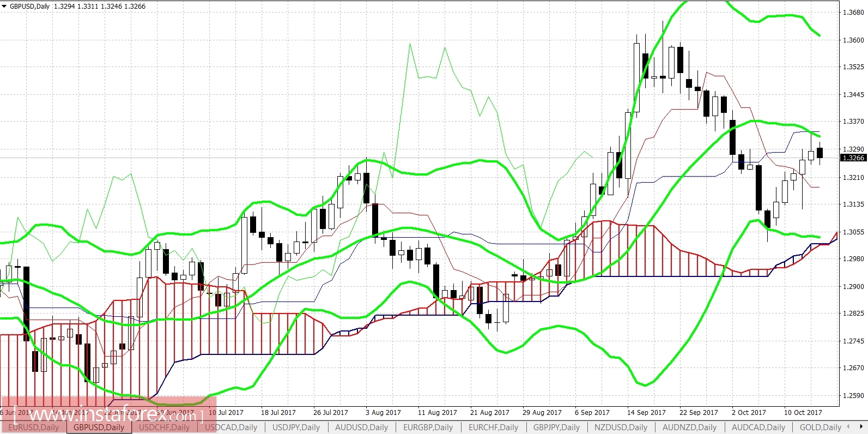Click the 26 Jul 2017 date label

click(x=331, y=413)
